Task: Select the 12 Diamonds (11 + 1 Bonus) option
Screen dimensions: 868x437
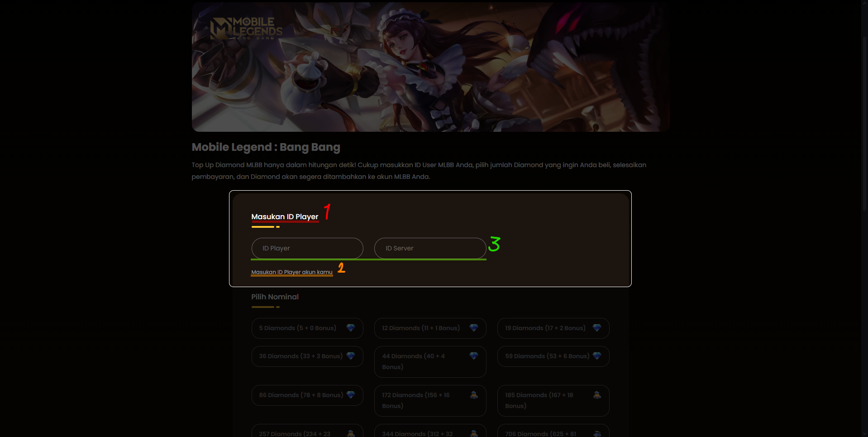Action: pyautogui.click(x=430, y=328)
